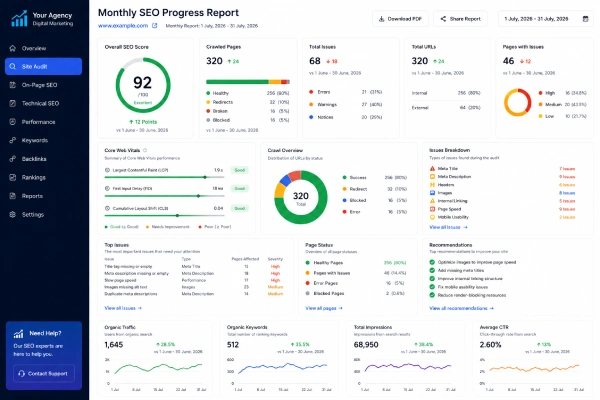The width and height of the screenshot is (600, 400).
Task: Click checkmark for Add missing meta titles
Action: point(432,270)
